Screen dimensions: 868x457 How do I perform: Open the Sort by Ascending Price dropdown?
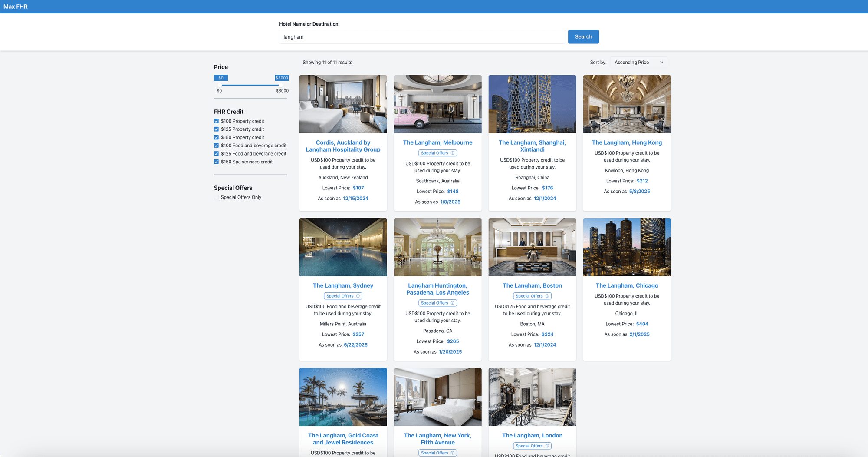638,63
